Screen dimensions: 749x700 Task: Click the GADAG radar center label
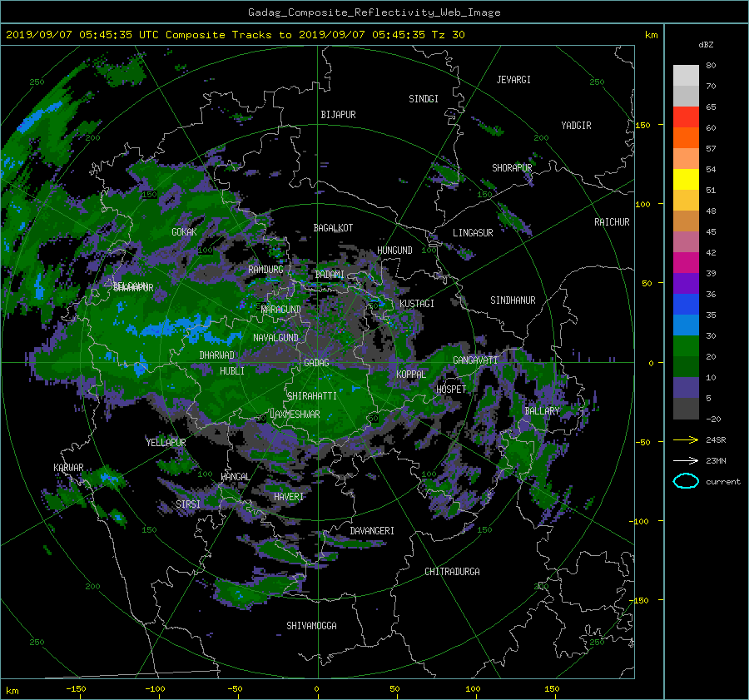click(316, 363)
